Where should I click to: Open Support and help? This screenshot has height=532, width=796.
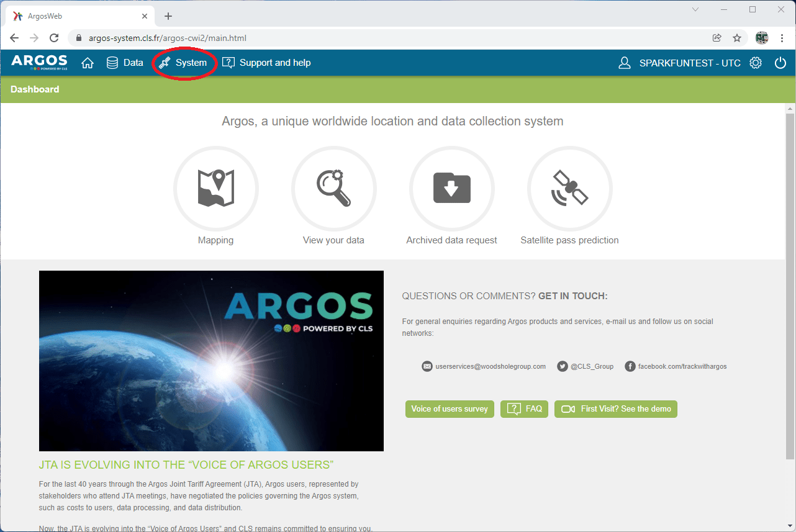(x=266, y=62)
